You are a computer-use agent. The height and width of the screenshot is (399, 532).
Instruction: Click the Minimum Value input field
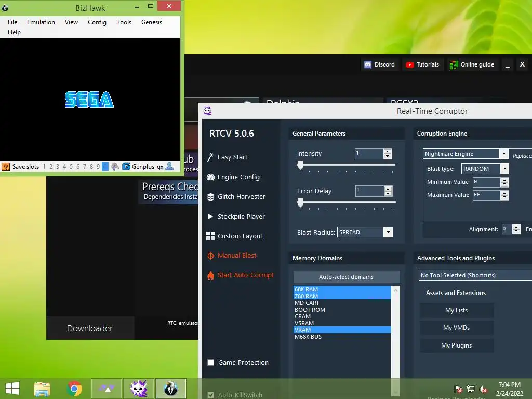pos(486,182)
